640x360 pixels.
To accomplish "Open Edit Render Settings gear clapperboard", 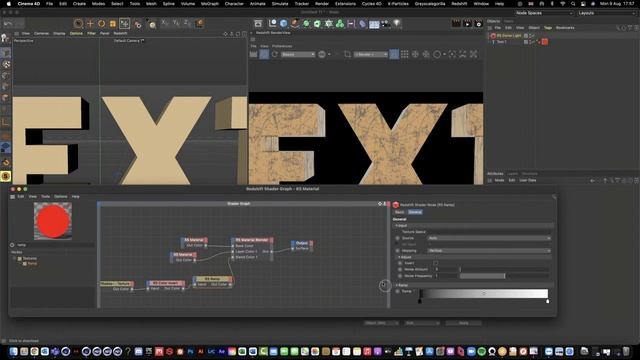I will pos(478,24).
